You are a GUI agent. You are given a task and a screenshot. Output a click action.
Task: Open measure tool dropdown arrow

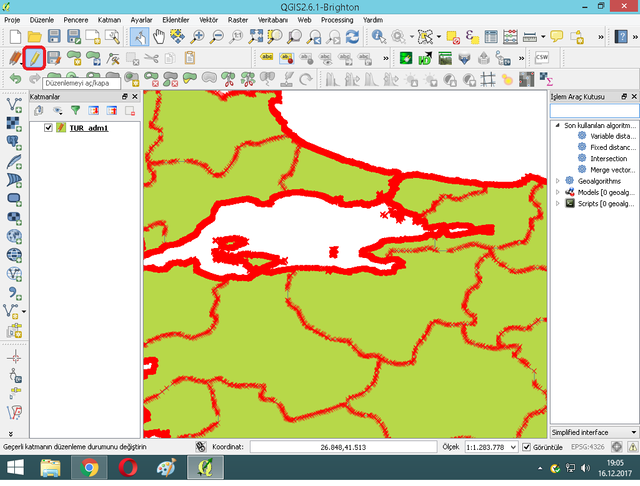[x=543, y=37]
